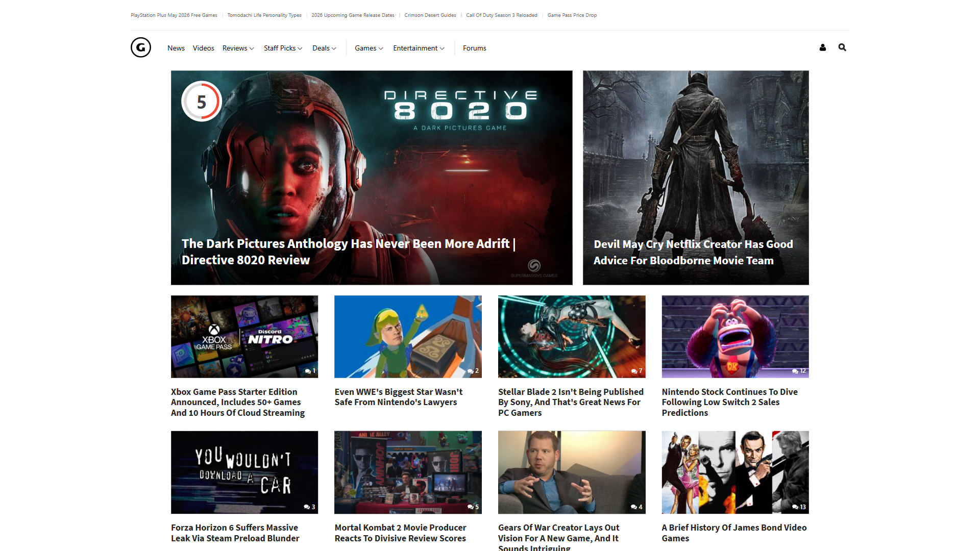Click the Bloodborne hunter hero image

point(696,178)
